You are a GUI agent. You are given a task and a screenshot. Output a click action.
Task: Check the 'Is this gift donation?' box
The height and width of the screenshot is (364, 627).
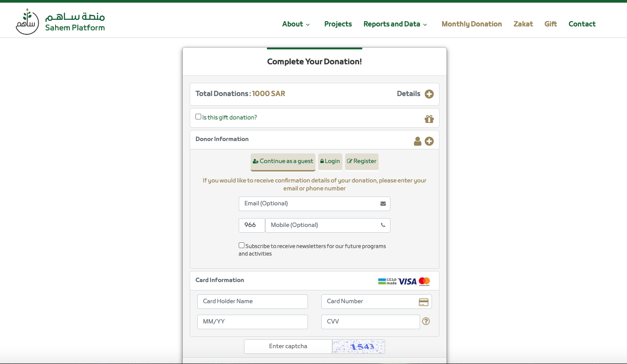[198, 117]
